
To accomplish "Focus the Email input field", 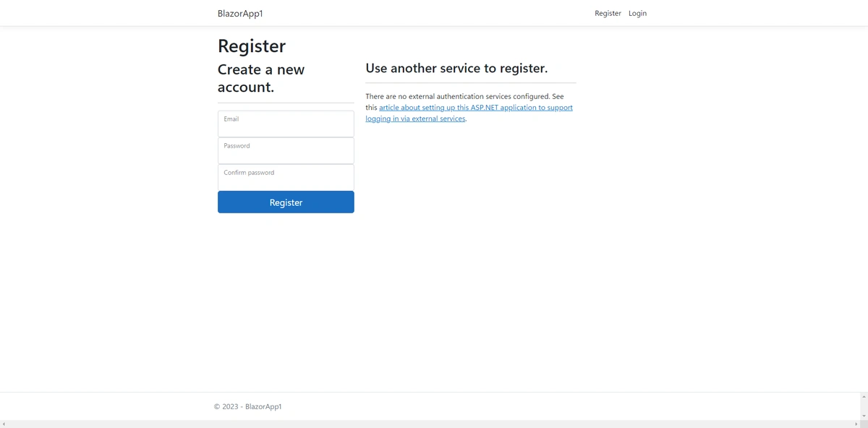I will [286, 124].
